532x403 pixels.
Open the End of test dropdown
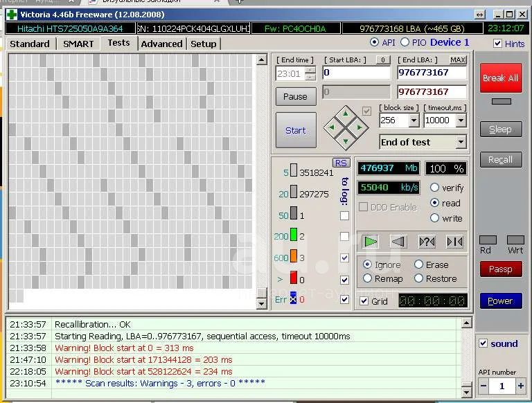coord(461,142)
